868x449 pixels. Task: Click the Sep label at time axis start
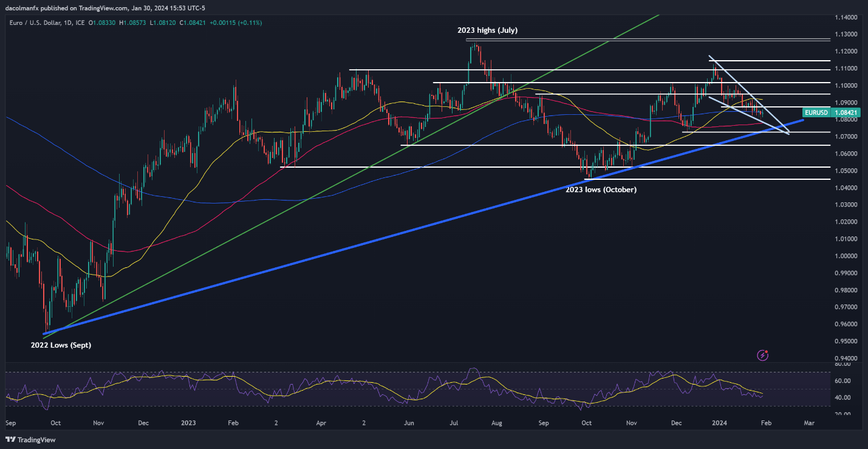tap(10, 422)
